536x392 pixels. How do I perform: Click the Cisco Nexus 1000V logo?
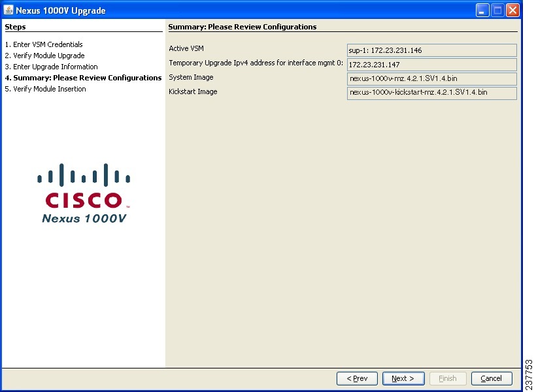(x=84, y=193)
